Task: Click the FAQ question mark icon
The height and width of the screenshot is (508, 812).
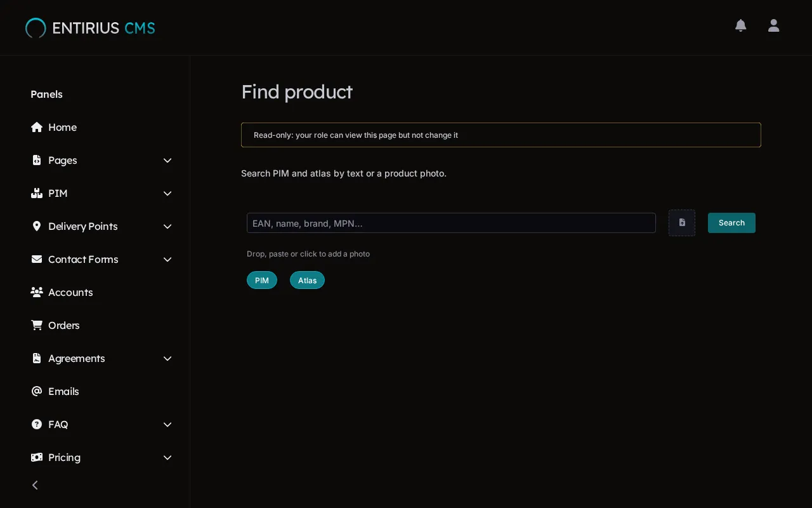Action: (x=37, y=424)
